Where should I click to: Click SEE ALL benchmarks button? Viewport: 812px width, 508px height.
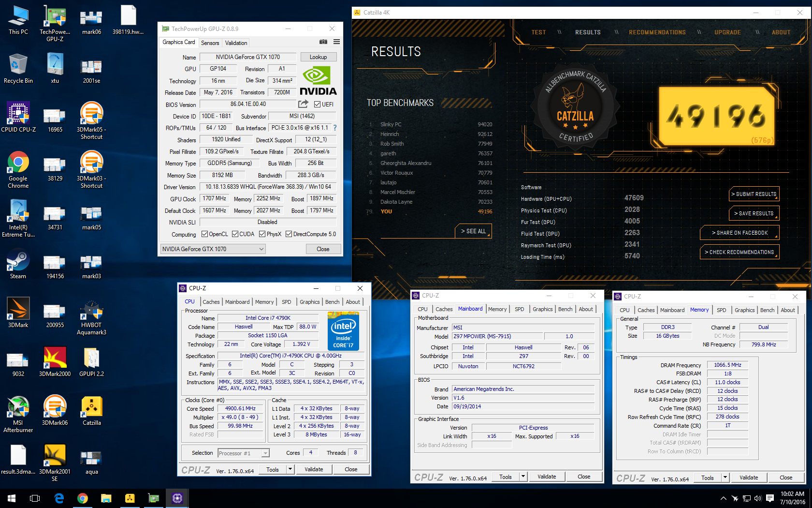pyautogui.click(x=473, y=231)
